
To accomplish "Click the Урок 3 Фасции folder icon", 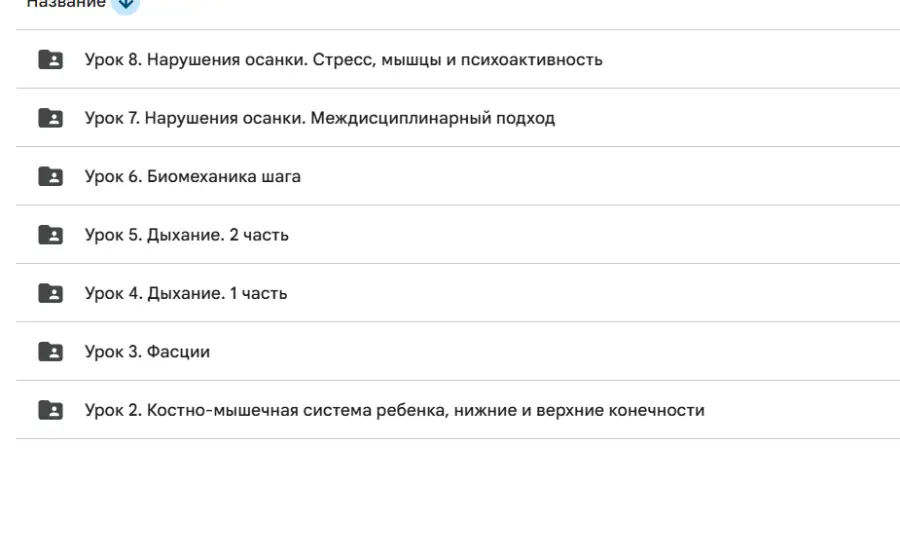I will click(50, 352).
